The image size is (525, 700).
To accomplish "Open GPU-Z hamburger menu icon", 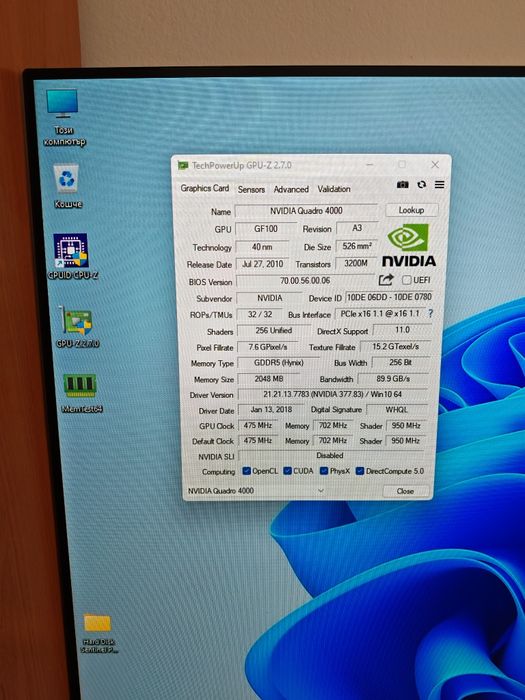I will 439,184.
